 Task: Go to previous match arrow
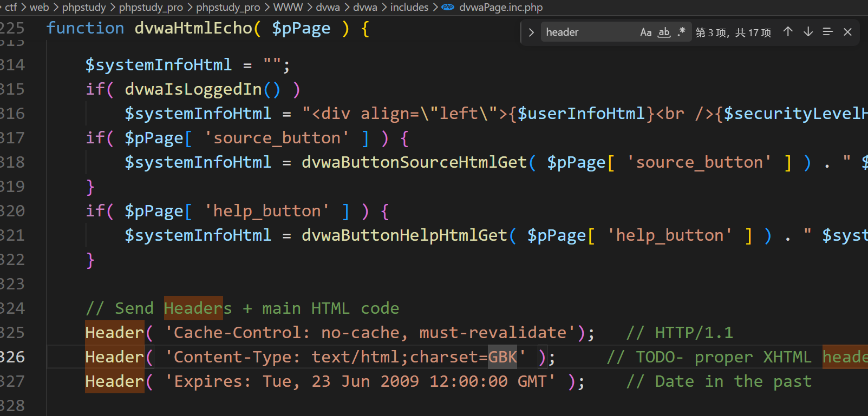[x=788, y=32]
